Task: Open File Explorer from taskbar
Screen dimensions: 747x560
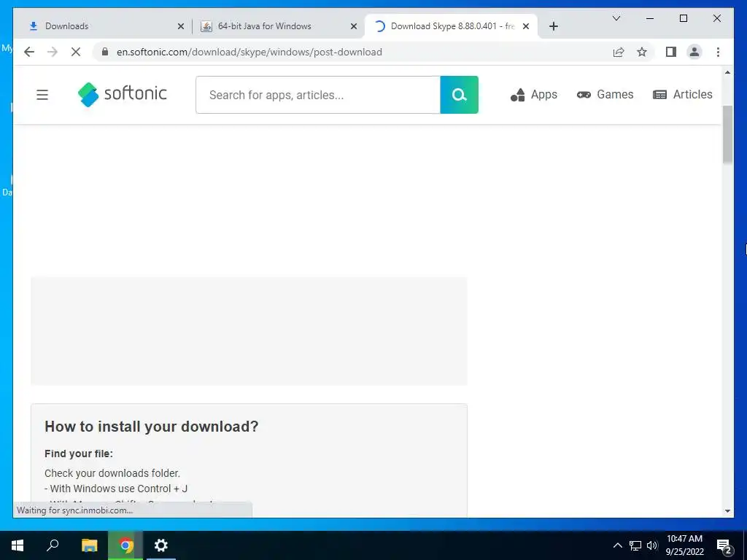Action: click(x=89, y=545)
